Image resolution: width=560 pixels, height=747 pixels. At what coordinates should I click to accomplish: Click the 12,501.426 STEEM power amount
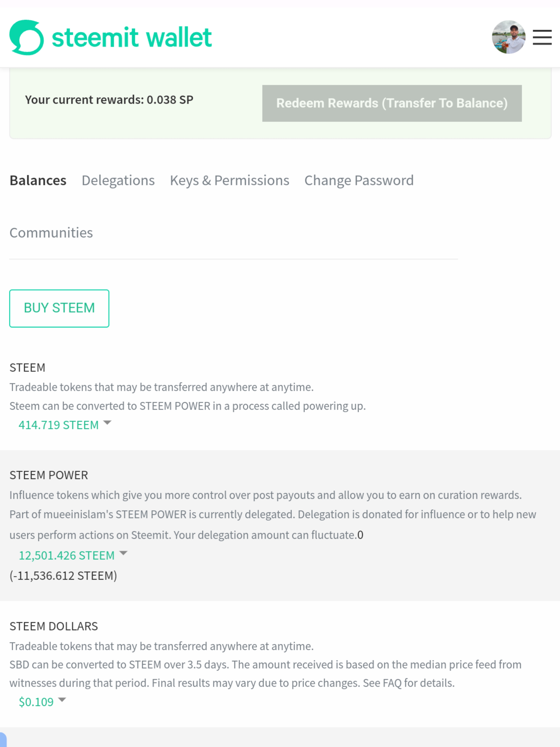[67, 555]
